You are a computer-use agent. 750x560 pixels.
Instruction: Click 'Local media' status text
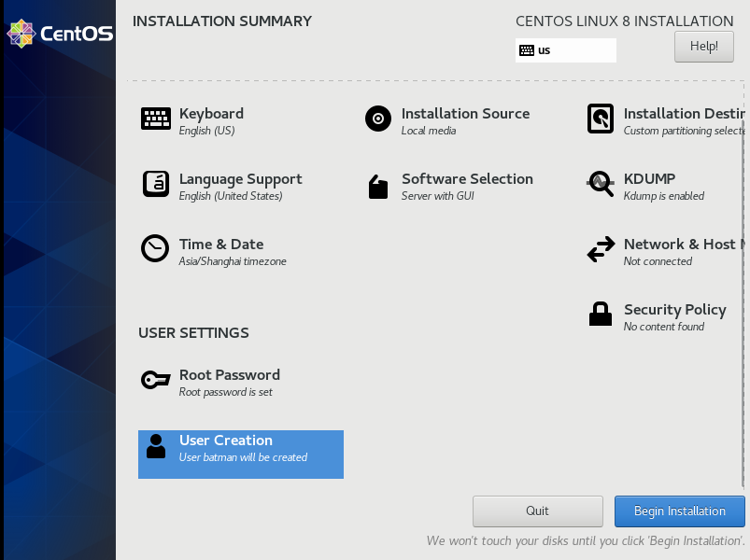point(429,131)
